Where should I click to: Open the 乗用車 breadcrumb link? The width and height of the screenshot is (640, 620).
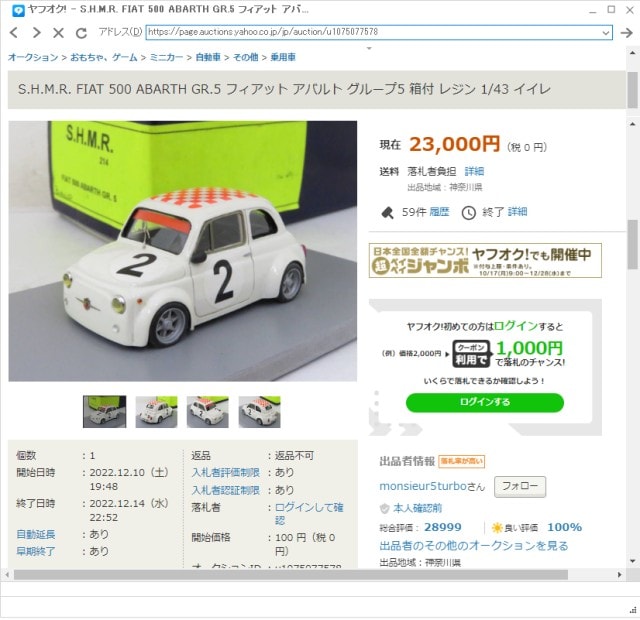click(x=283, y=57)
